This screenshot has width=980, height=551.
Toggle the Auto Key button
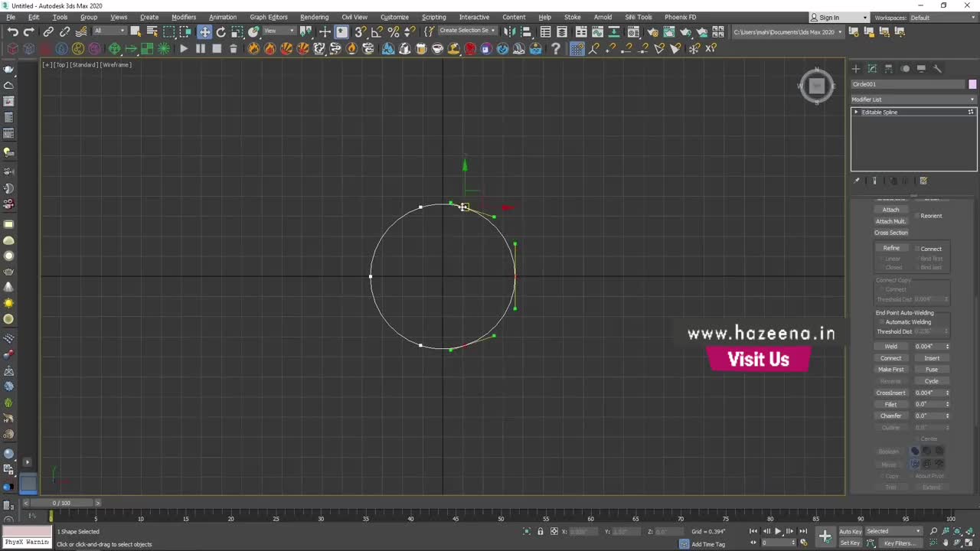click(850, 531)
